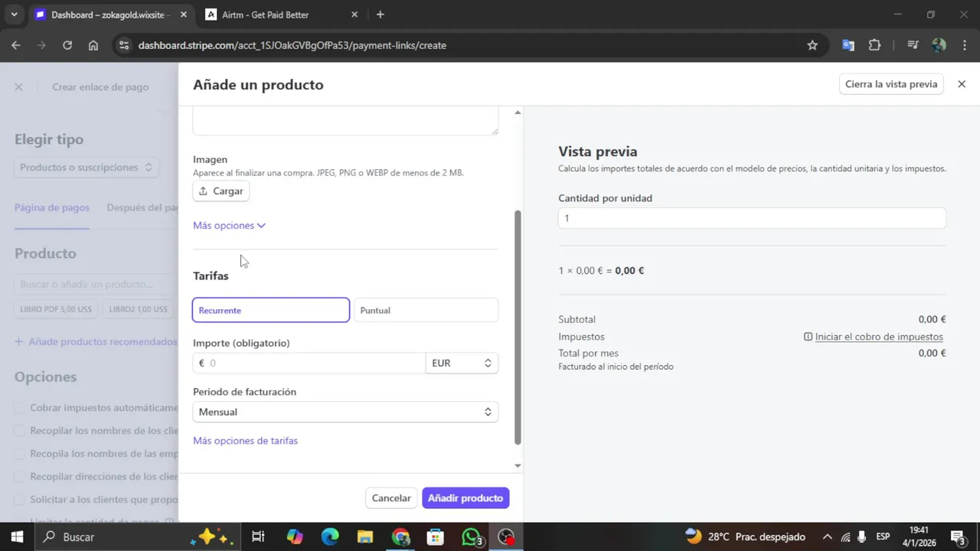Select LIBRO PDF 5,00 US$ product chip
The height and width of the screenshot is (551, 980).
[57, 309]
